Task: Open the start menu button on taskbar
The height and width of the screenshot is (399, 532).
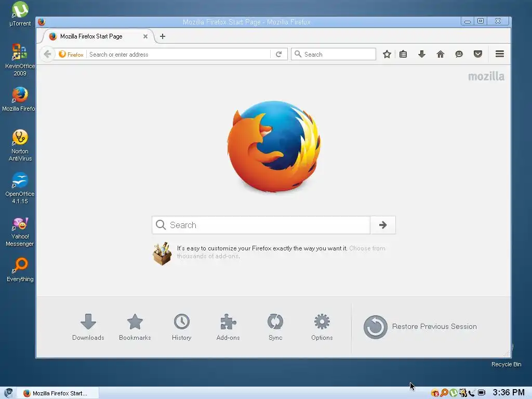Action: click(8, 393)
